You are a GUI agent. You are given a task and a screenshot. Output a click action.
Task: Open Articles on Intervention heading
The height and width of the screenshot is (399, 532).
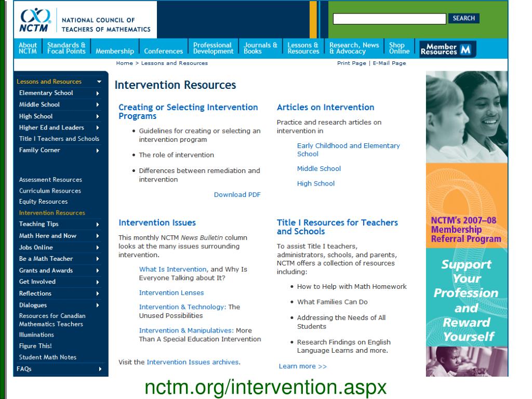coord(325,107)
